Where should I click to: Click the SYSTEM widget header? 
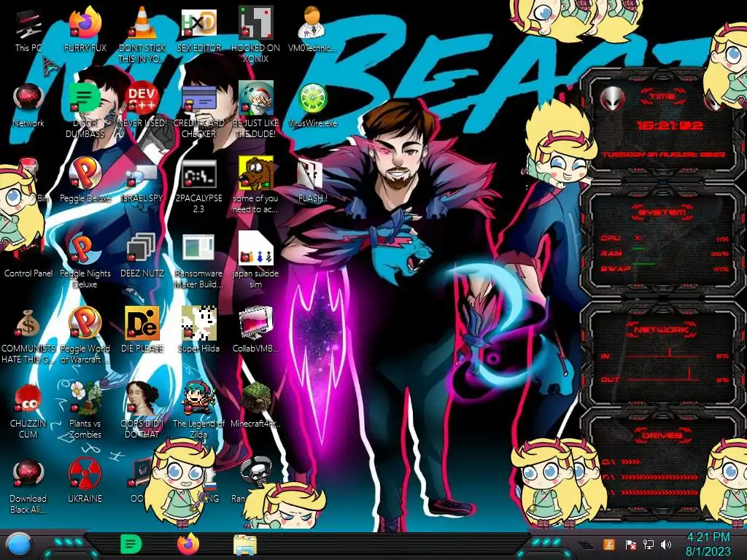coord(662,212)
